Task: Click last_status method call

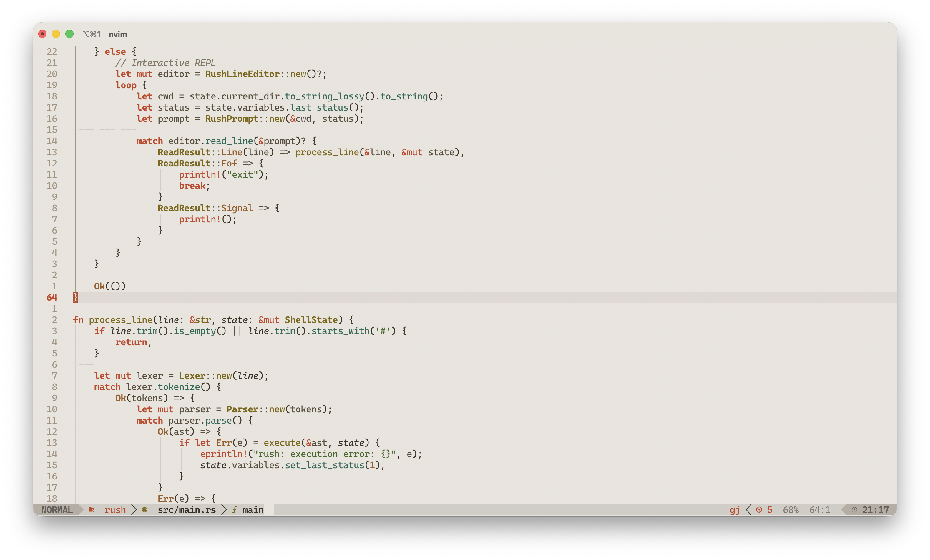Action: click(319, 107)
